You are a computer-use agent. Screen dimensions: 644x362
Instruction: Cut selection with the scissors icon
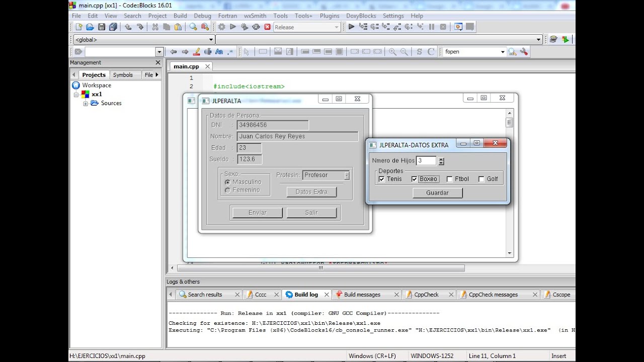(x=155, y=27)
